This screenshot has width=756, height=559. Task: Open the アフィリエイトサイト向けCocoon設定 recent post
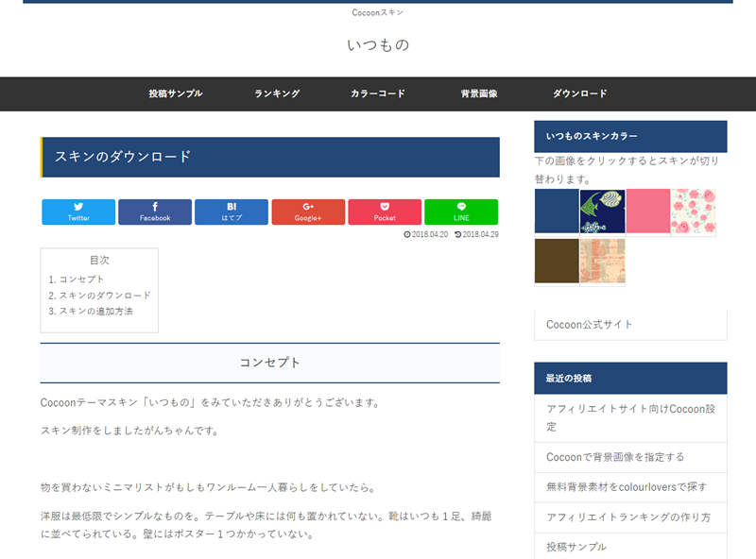click(x=629, y=415)
